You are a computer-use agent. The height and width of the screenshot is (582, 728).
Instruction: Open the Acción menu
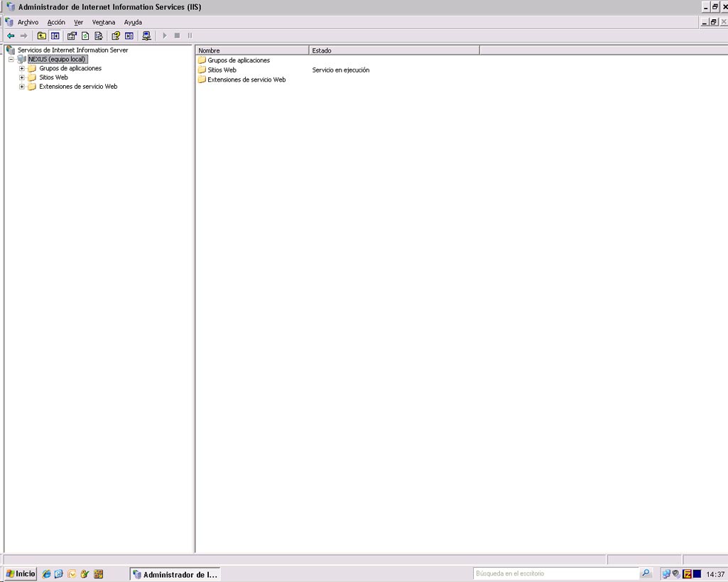point(56,22)
